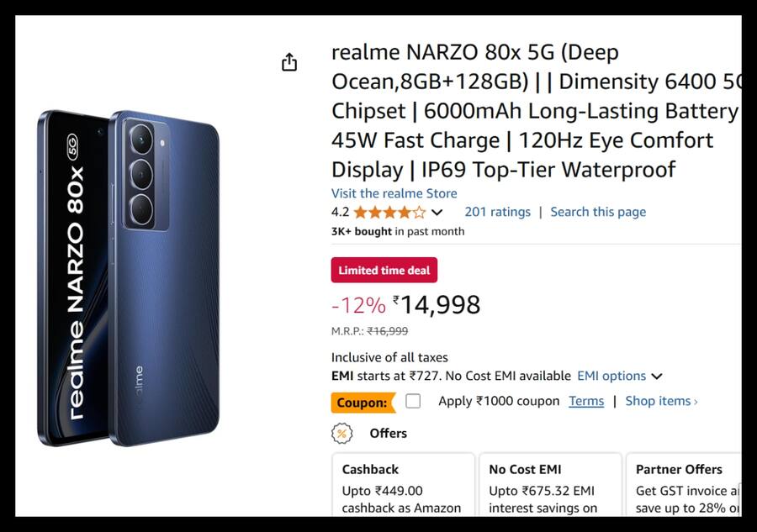Click the discounted price ₹14,998
This screenshot has width=757, height=532.
tap(442, 304)
